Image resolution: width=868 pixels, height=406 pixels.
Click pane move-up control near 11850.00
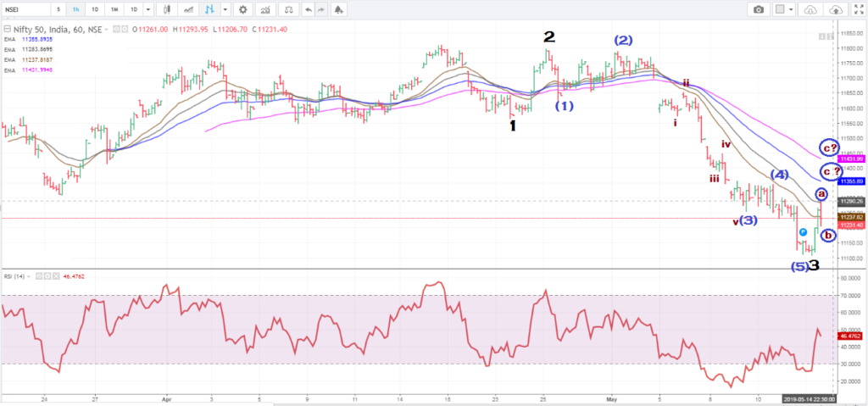[x=822, y=36]
